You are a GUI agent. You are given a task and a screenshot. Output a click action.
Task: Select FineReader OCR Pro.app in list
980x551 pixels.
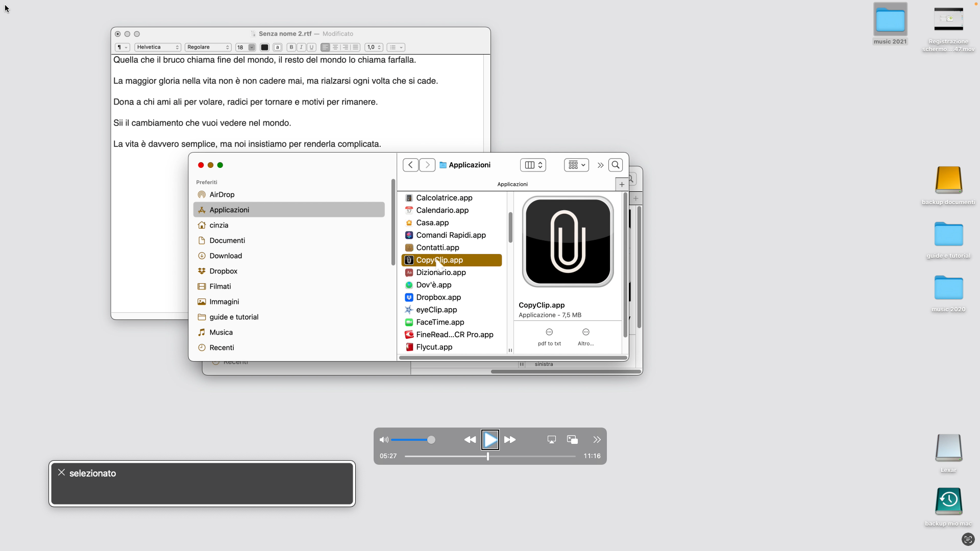(x=452, y=335)
